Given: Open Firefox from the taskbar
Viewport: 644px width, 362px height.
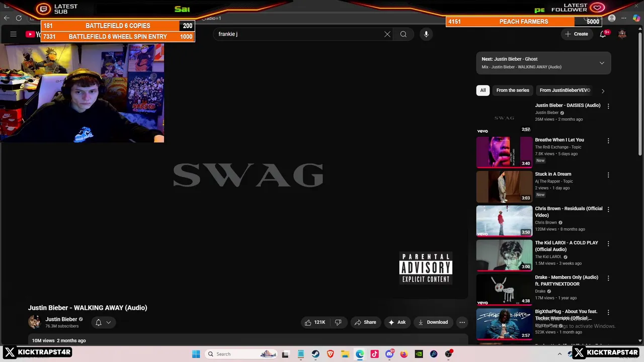Looking at the screenshot, I should [404, 354].
